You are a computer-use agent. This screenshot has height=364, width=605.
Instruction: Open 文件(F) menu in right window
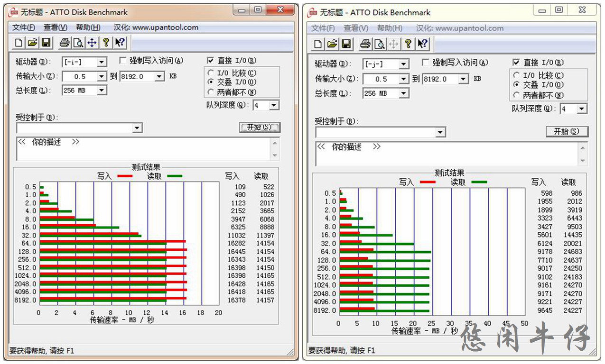[323, 28]
